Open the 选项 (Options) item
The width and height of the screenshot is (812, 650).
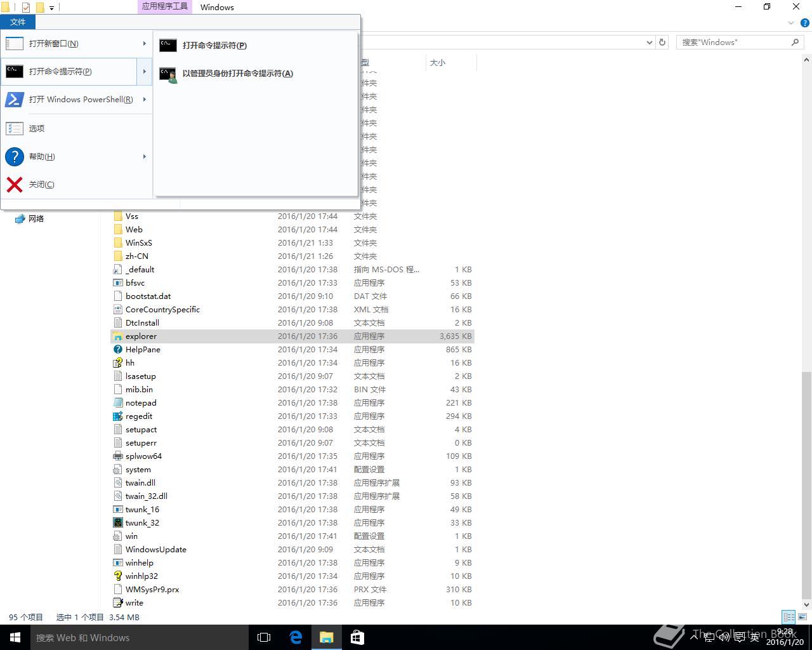[76, 128]
